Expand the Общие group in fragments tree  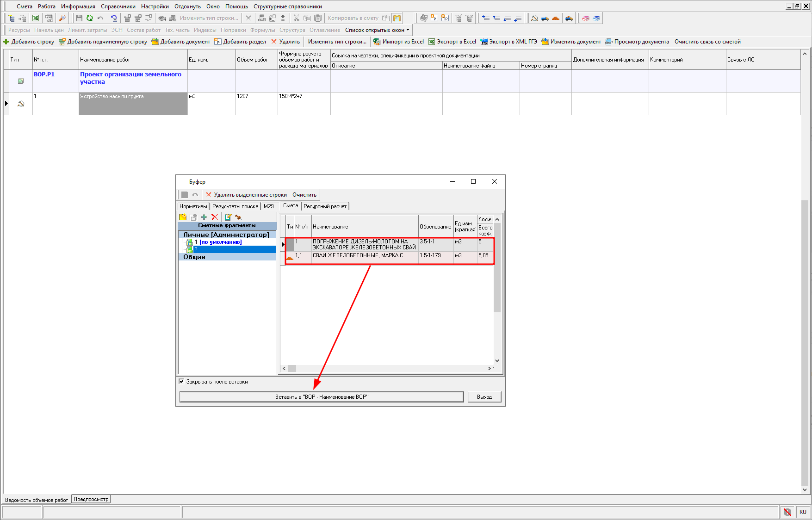point(194,257)
